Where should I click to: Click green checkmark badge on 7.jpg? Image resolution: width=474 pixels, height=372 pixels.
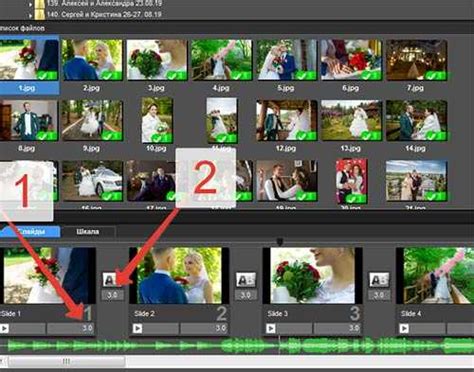(x=435, y=75)
